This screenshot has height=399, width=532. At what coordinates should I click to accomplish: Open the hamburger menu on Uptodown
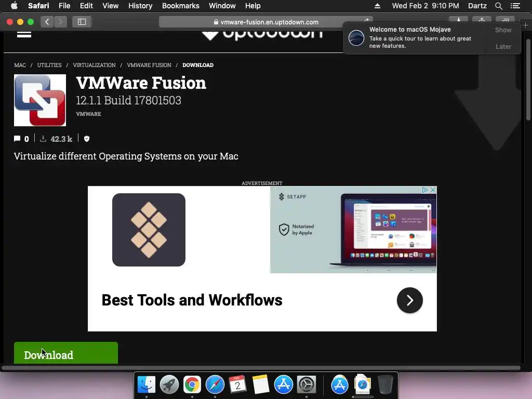pyautogui.click(x=24, y=34)
